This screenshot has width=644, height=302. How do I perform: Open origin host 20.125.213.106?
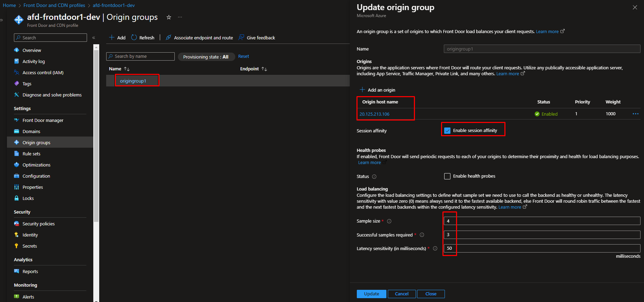pyautogui.click(x=374, y=114)
